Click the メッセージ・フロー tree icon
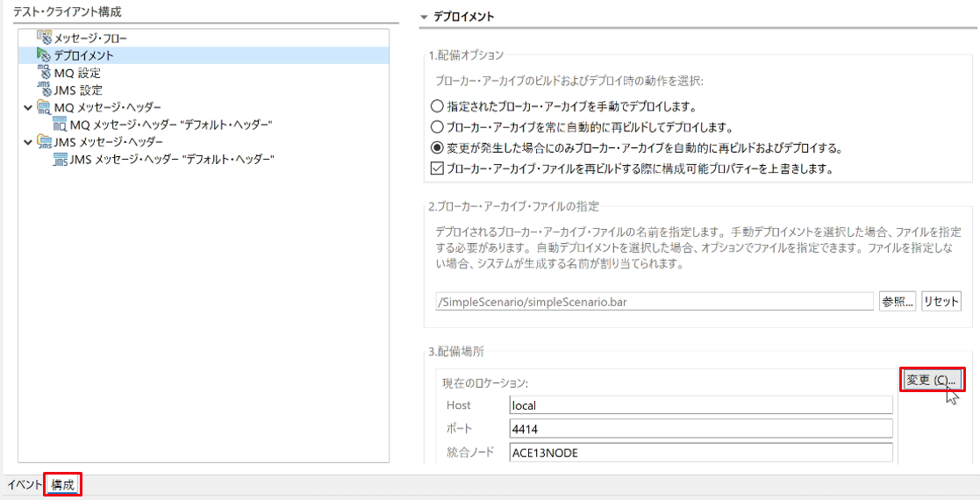Screen dimensions: 980x500 tap(44, 38)
